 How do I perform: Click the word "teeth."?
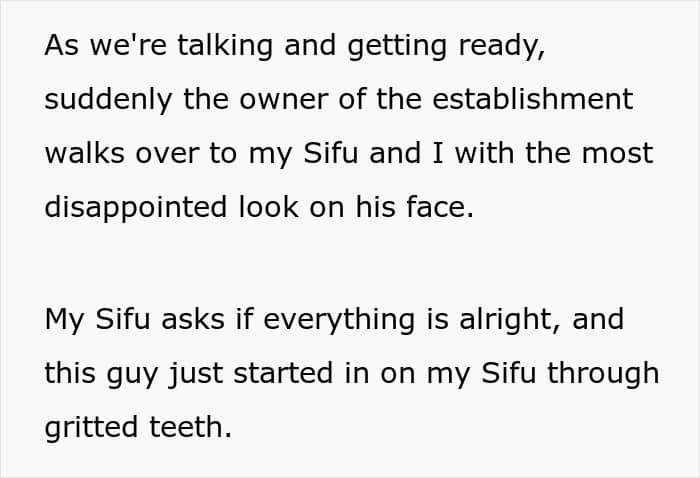pyautogui.click(x=191, y=427)
